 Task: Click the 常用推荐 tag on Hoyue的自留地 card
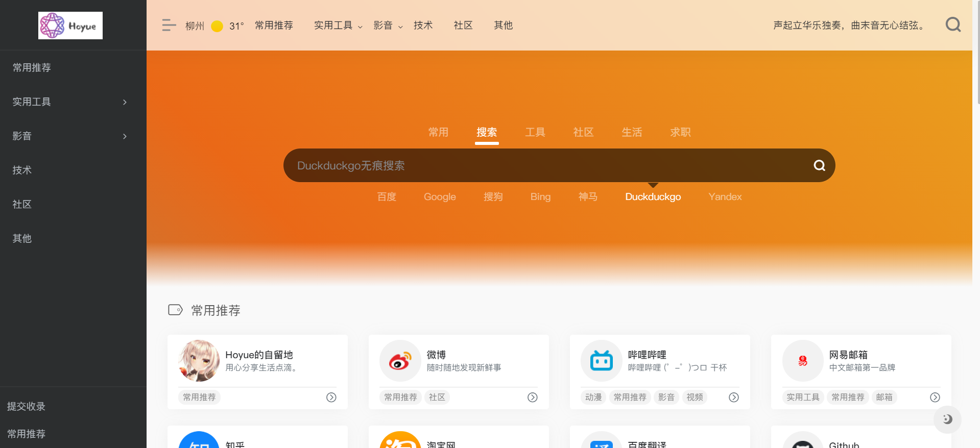point(199,397)
